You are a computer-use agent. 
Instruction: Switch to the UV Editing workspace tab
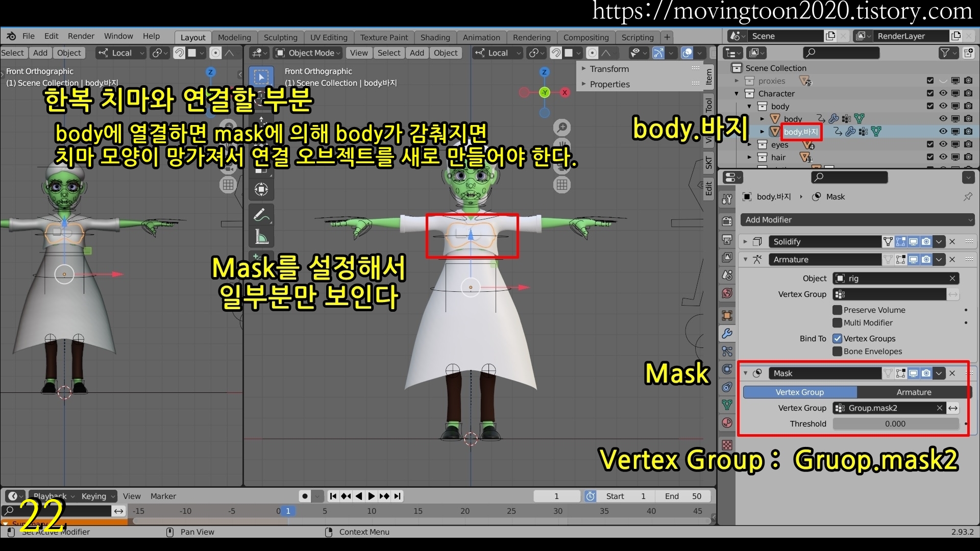click(329, 37)
